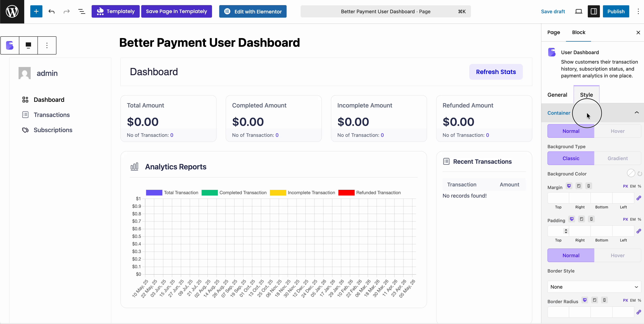Toggle Border Radius linked values icon
The width and height of the screenshot is (644, 324).
point(639,312)
